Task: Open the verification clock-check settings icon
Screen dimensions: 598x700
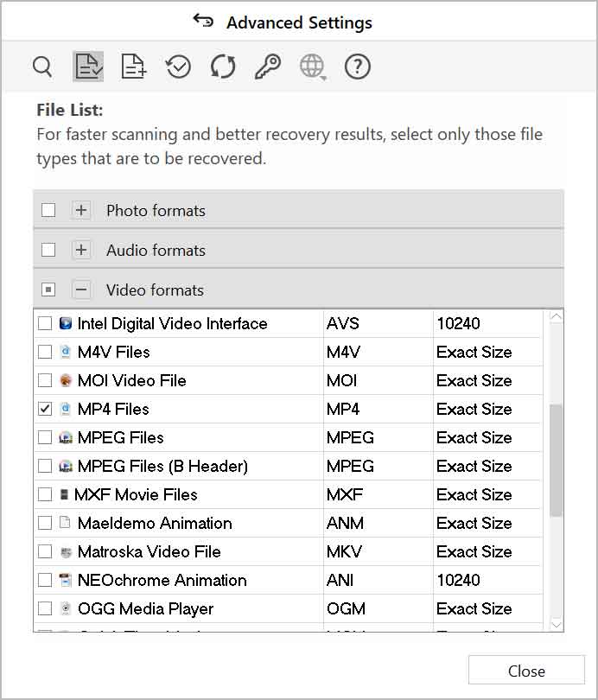Action: point(177,67)
